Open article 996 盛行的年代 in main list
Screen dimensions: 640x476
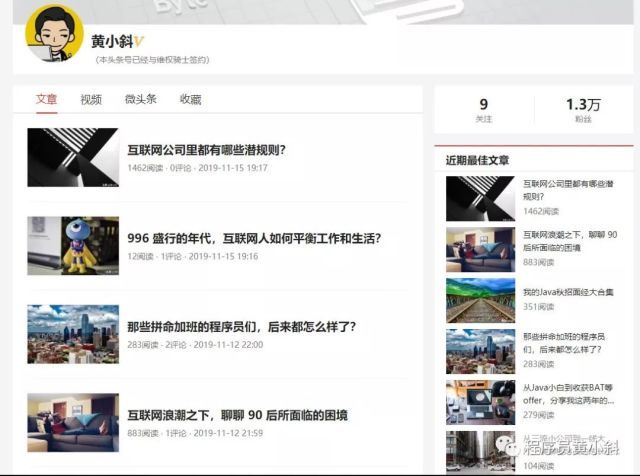click(254, 238)
